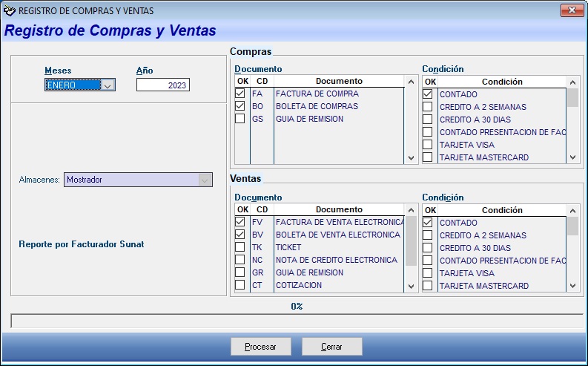Enable the TICKET document in Ventas
Image resolution: width=588 pixels, height=366 pixels.
pyautogui.click(x=240, y=247)
